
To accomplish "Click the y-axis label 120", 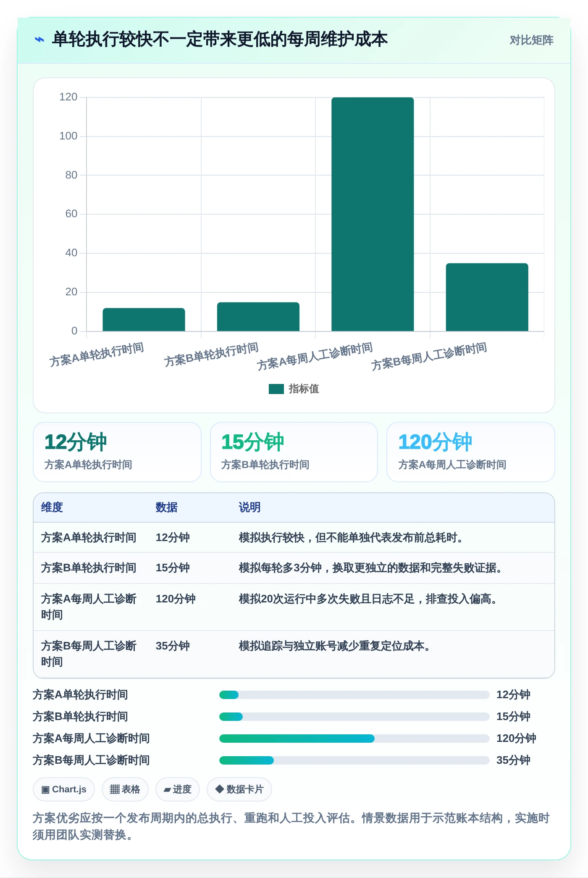I will 68,97.
